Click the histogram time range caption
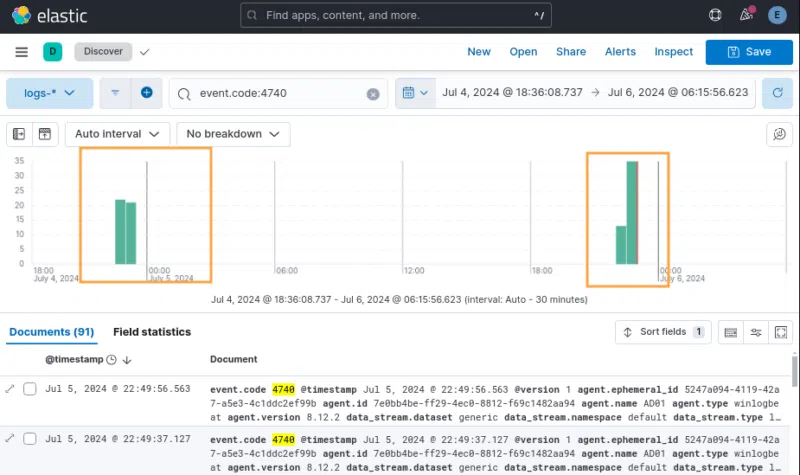Viewport: 800px width, 475px height. point(399,299)
